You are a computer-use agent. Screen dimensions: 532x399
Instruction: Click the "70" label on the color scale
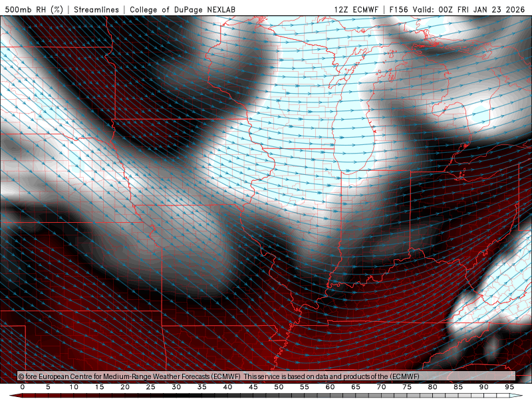point(381,387)
